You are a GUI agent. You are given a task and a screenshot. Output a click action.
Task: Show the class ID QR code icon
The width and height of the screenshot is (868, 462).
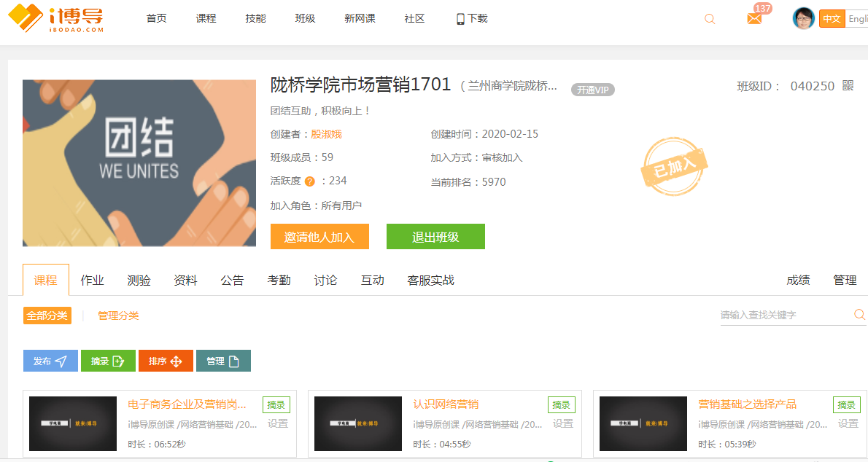click(848, 85)
